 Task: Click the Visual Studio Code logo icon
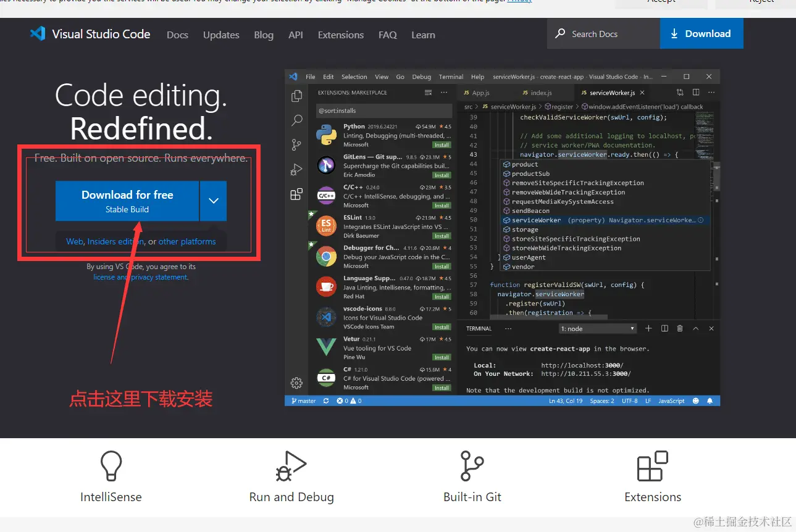[x=38, y=34]
